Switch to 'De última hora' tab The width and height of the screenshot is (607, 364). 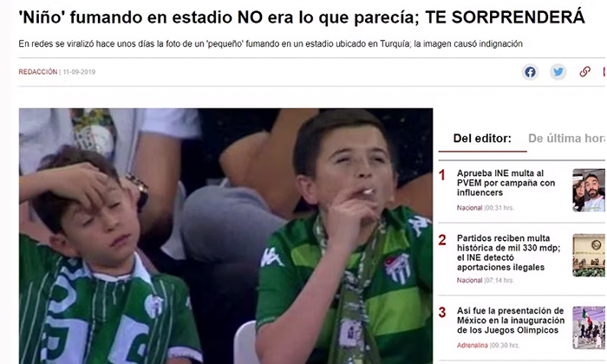(567, 138)
